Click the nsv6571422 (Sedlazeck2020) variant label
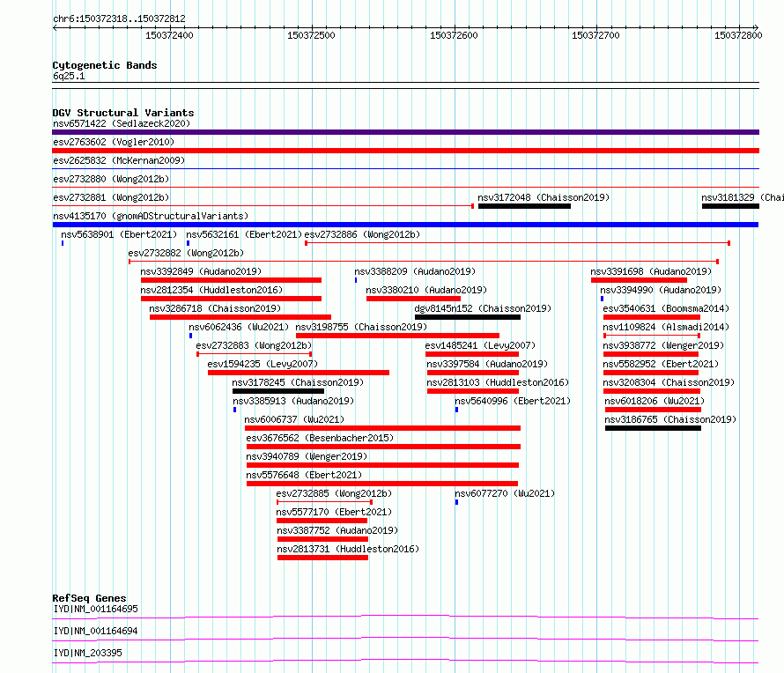 [x=122, y=123]
